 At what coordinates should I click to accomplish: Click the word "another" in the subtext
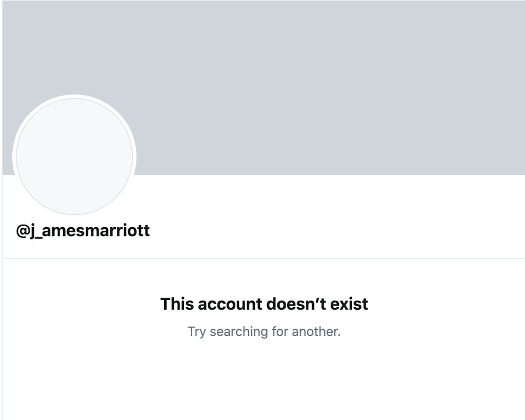click(x=315, y=331)
